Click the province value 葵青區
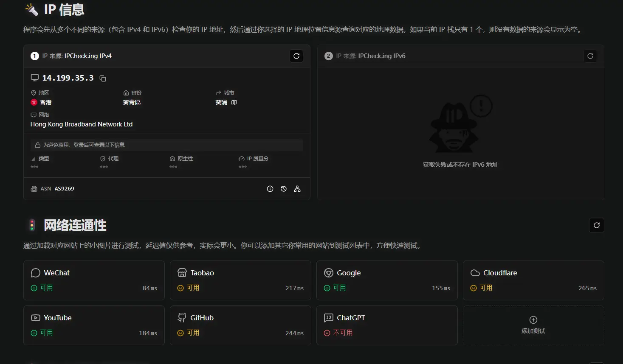 tap(132, 102)
